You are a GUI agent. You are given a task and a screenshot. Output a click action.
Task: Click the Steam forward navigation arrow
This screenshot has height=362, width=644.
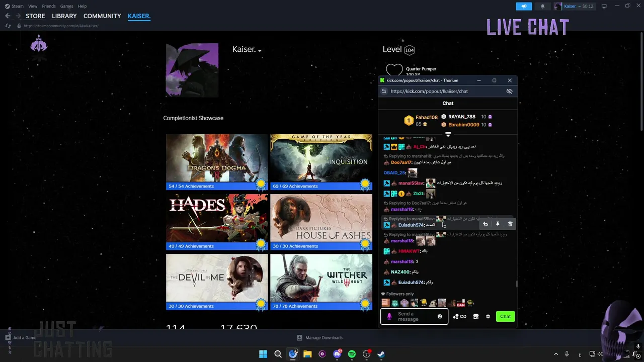pyautogui.click(x=18, y=16)
